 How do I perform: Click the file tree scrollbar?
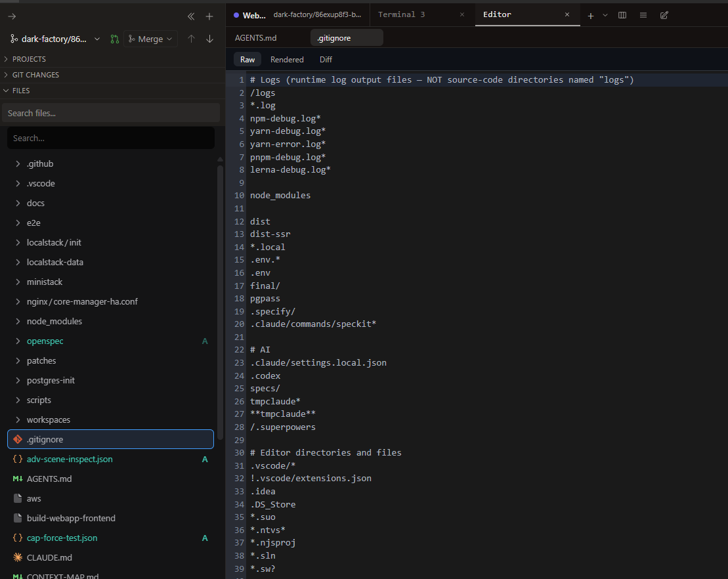tap(220, 301)
